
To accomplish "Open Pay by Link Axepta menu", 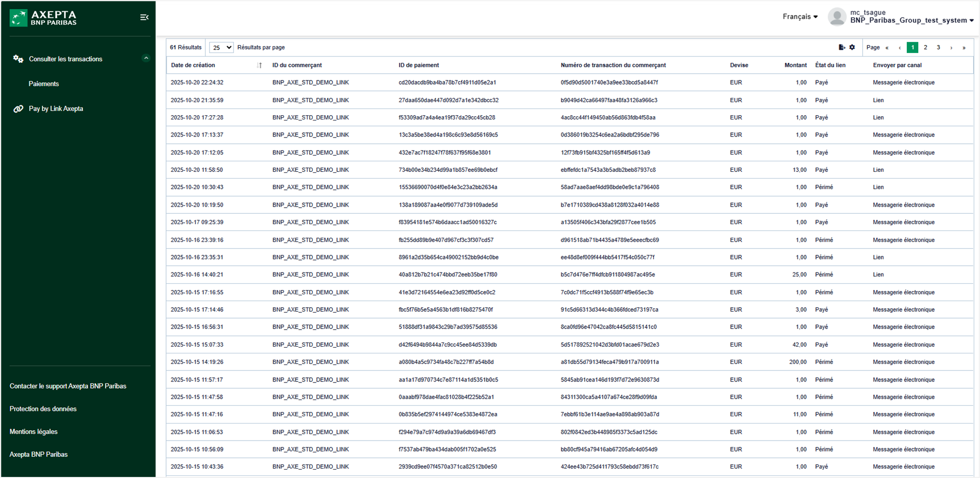I will 56,108.
